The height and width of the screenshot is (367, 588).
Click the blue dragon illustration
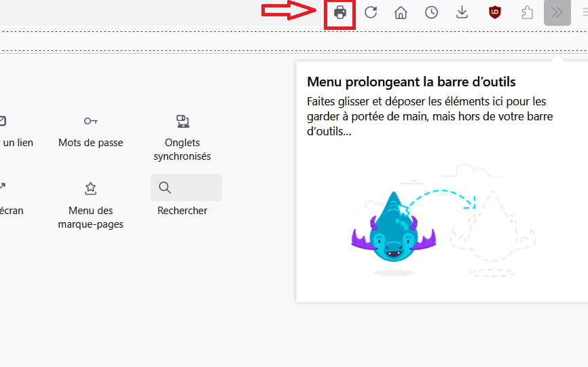[394, 231]
